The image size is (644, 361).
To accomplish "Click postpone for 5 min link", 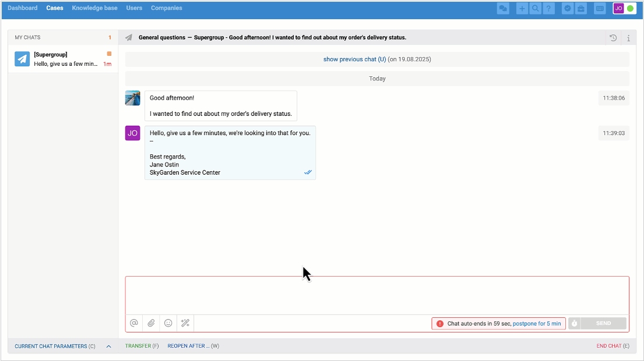I will tap(537, 324).
